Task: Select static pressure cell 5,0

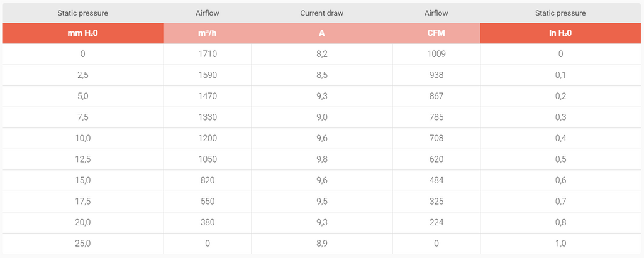Action: pos(82,97)
